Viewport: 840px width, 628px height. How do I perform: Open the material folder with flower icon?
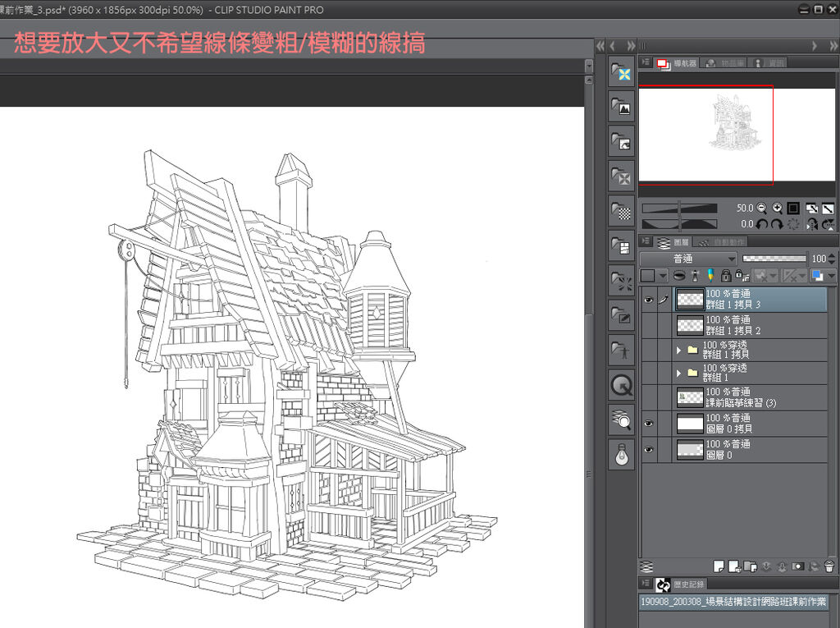pos(622,72)
